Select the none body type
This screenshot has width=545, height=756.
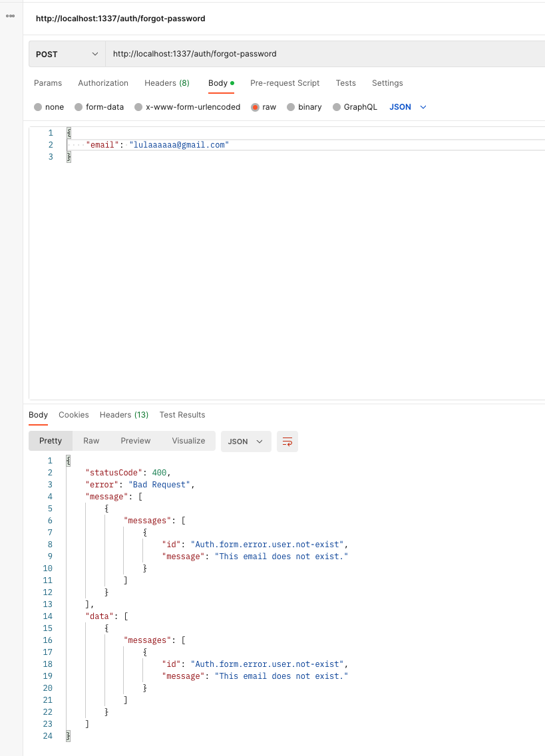(49, 107)
